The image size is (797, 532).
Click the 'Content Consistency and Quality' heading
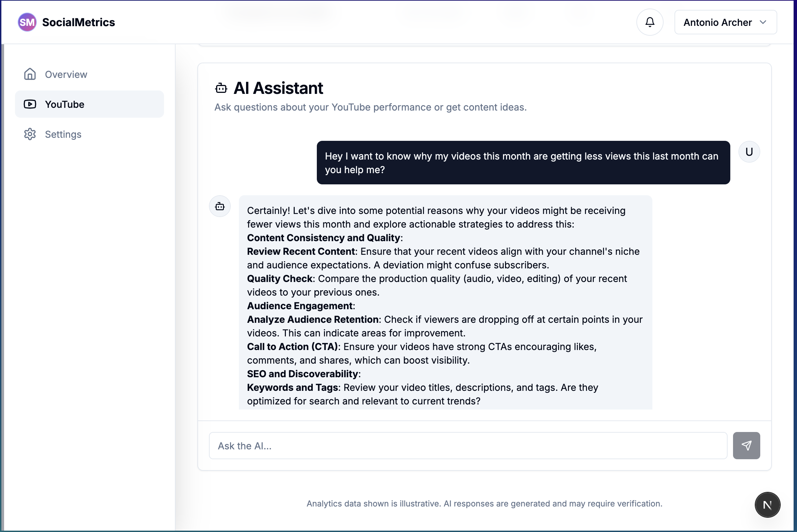point(323,238)
